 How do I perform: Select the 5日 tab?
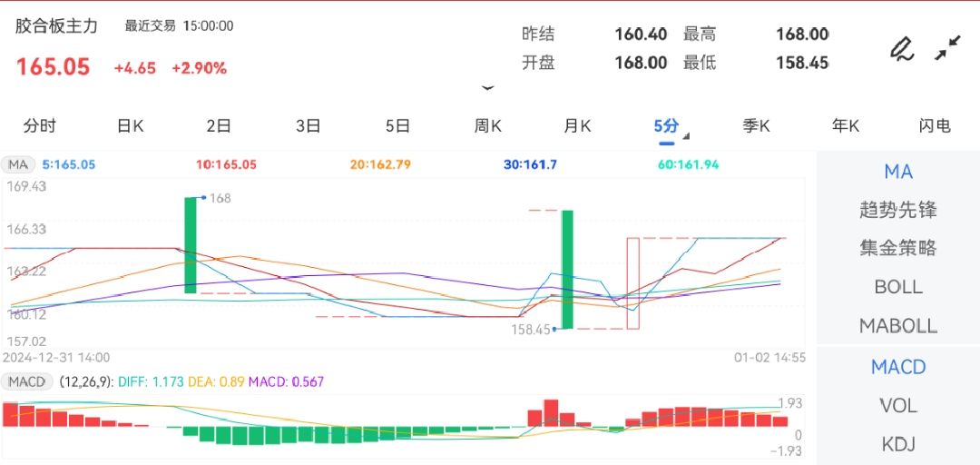click(397, 126)
